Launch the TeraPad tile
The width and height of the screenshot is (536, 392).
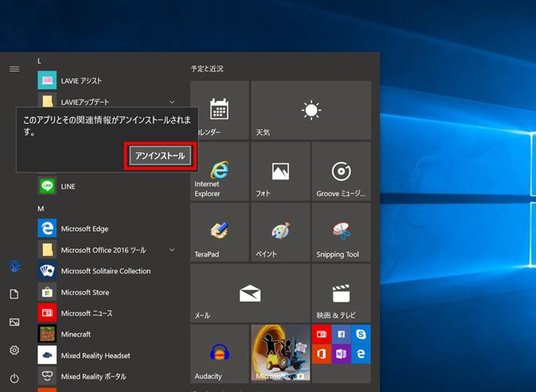click(x=220, y=232)
